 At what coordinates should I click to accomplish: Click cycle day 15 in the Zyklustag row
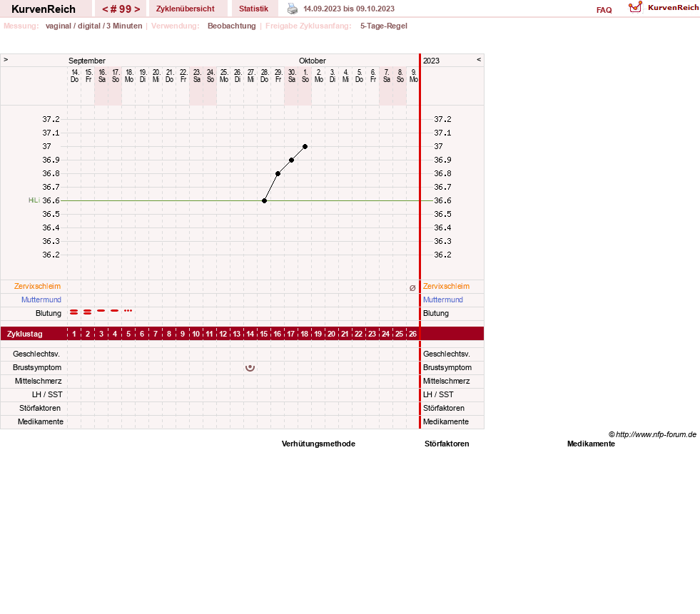[x=264, y=334]
